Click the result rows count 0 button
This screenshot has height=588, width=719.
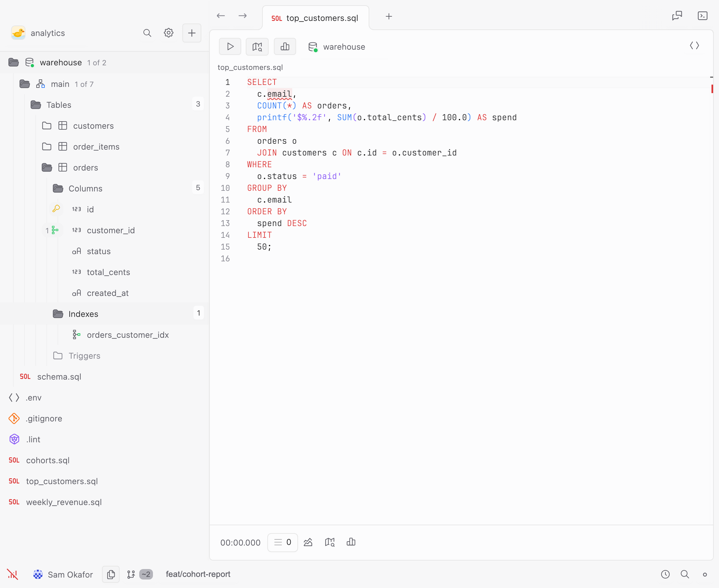[x=283, y=542]
